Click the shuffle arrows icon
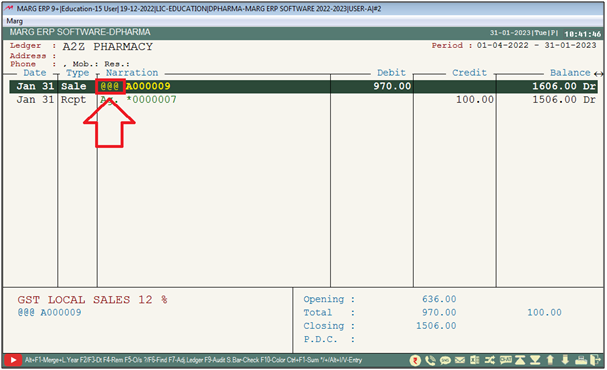 click(x=490, y=361)
